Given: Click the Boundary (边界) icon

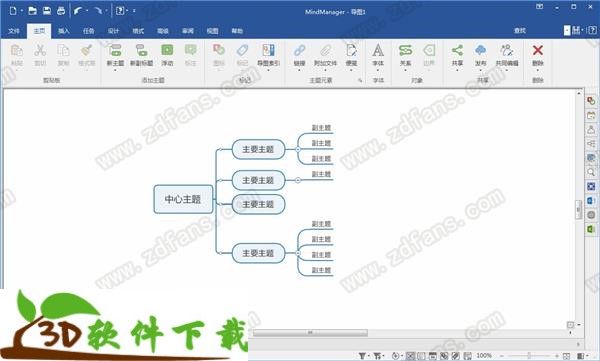Looking at the screenshot, I should [429, 50].
